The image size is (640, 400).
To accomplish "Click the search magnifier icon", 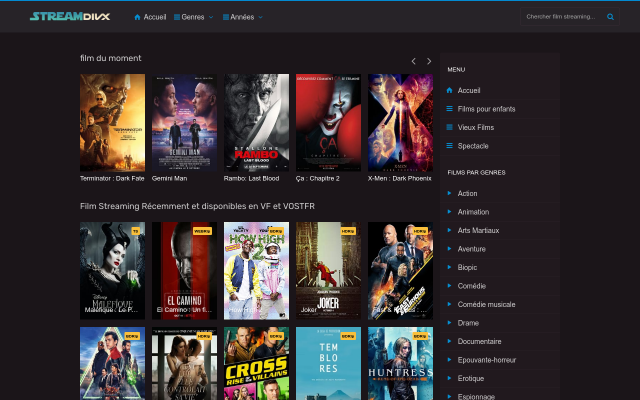I will coord(610,17).
